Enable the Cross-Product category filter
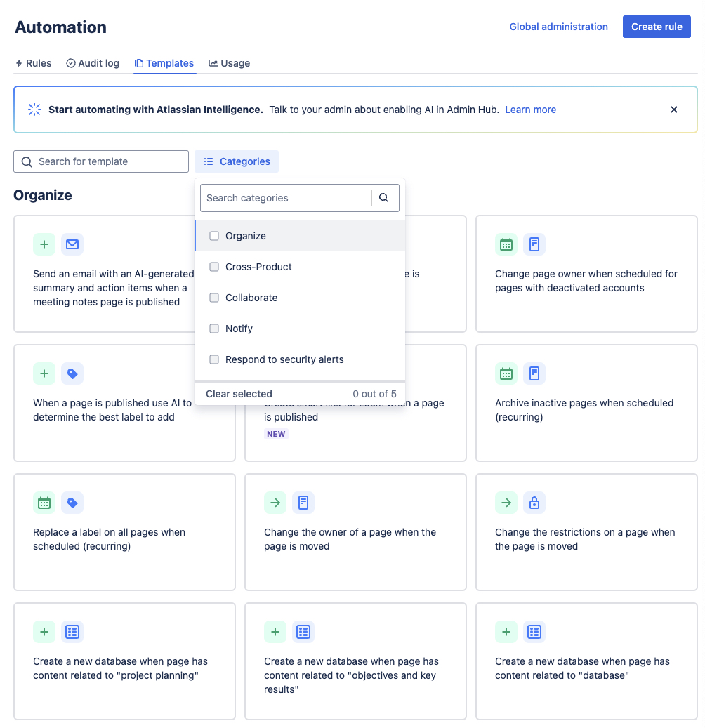 [x=214, y=267]
